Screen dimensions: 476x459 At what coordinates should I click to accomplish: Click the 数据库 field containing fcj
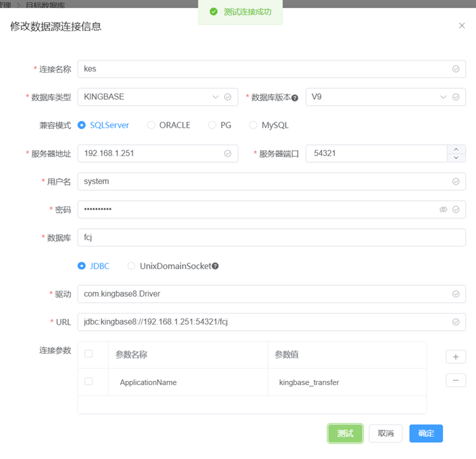click(x=272, y=238)
